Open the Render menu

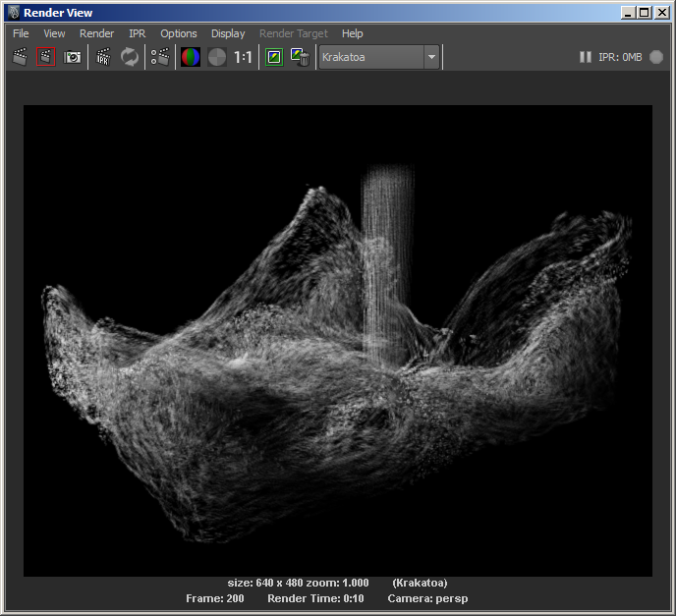point(96,33)
